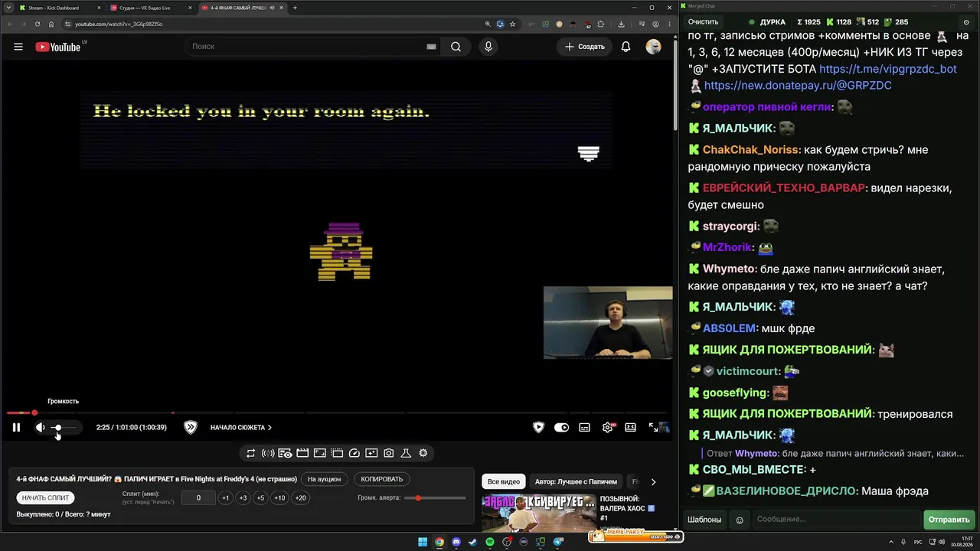Image resolution: width=980 pixels, height=551 pixels.
Task: Seek on the video progress bar
Action: 337,413
